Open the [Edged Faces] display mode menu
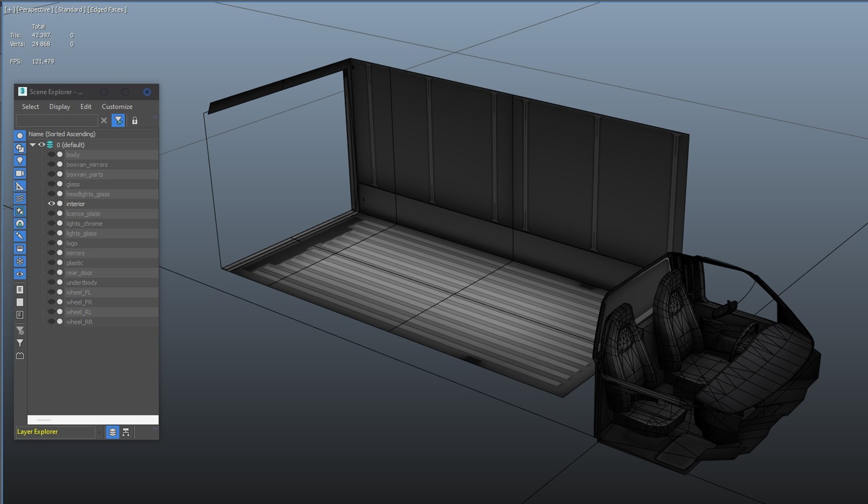The image size is (868, 504). tap(107, 9)
